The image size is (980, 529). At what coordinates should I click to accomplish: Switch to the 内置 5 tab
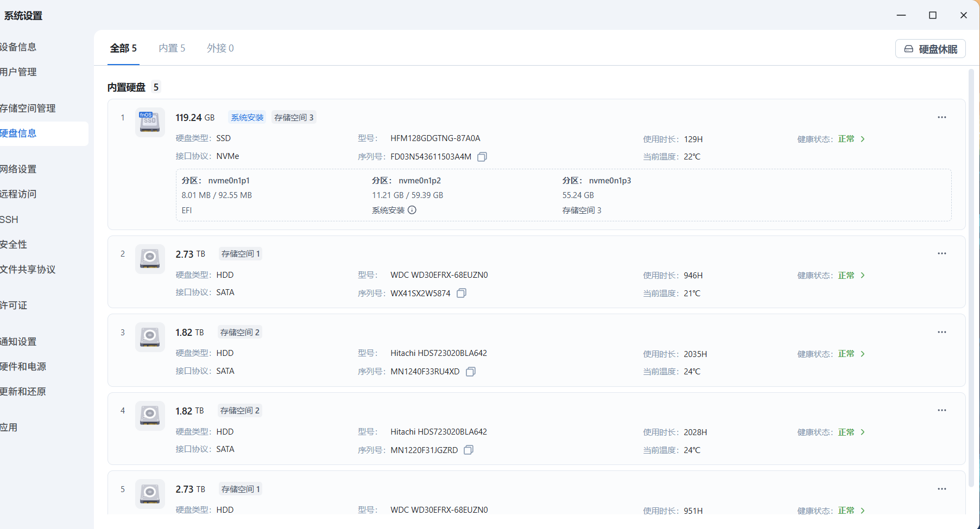click(172, 48)
